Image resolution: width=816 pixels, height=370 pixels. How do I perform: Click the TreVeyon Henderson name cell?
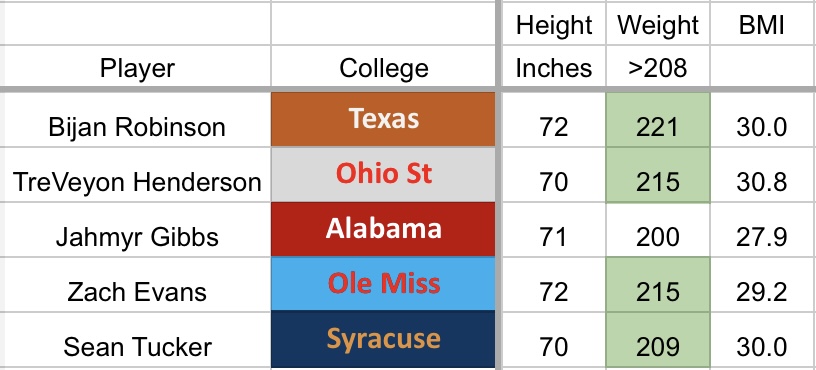(137, 175)
